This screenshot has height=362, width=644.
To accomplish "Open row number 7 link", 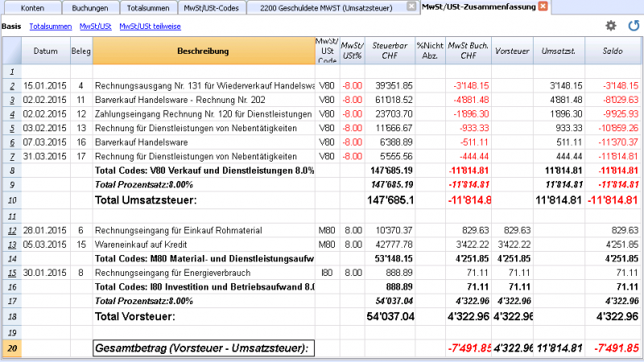I will coord(12,156).
